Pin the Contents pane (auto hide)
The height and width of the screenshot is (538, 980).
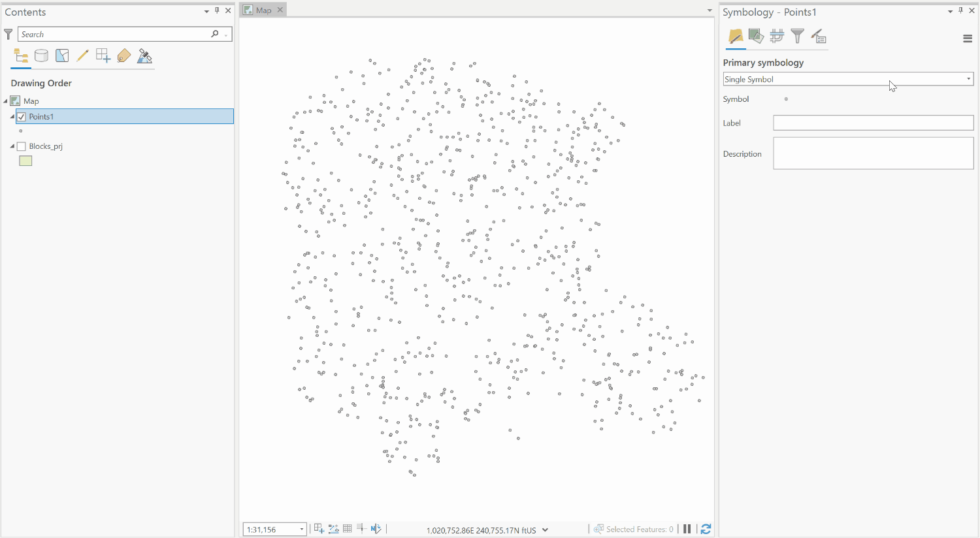[x=217, y=10]
